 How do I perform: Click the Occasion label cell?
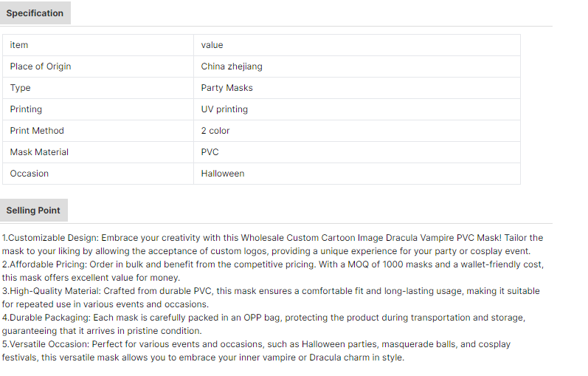(x=98, y=174)
